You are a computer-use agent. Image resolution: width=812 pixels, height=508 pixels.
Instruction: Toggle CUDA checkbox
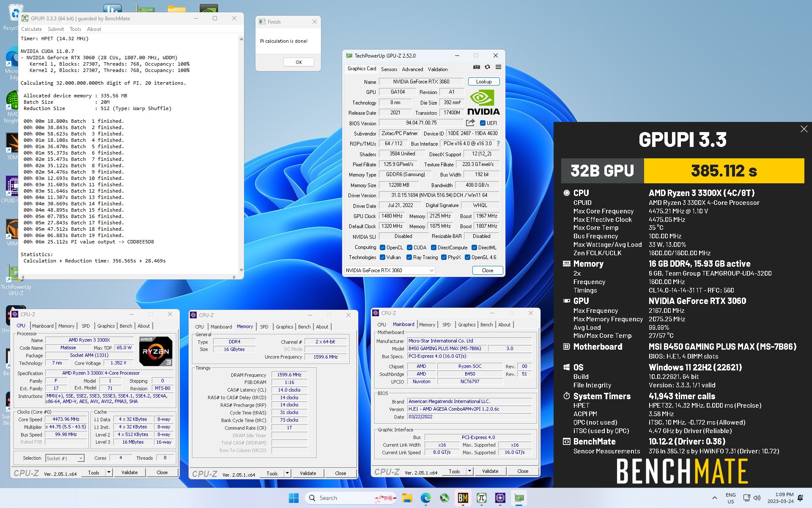[x=409, y=248]
